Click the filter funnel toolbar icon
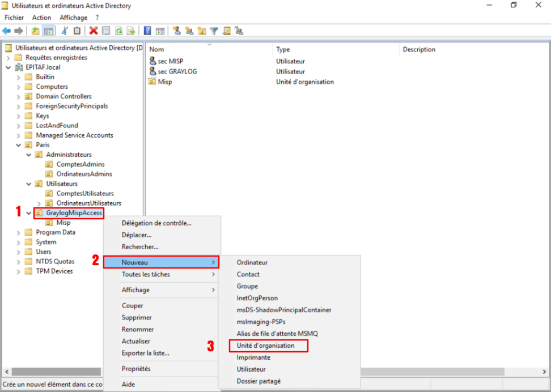The width and height of the screenshot is (551, 392). 214,31
